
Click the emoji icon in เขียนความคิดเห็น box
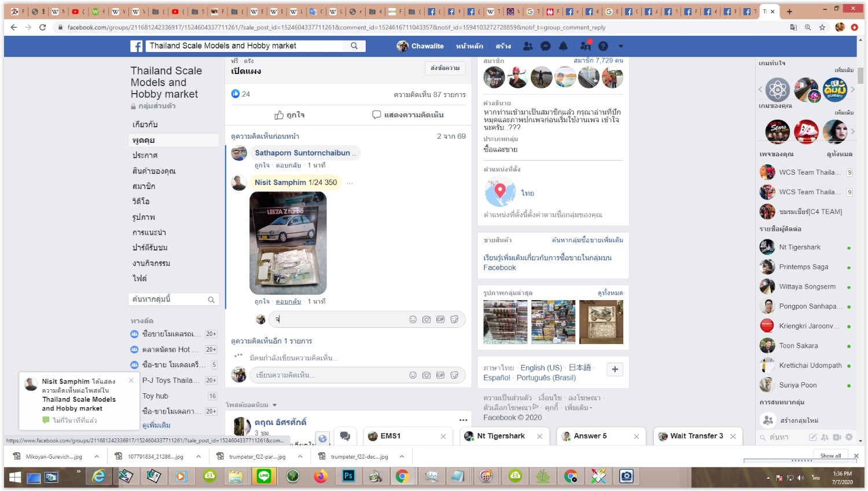click(413, 375)
